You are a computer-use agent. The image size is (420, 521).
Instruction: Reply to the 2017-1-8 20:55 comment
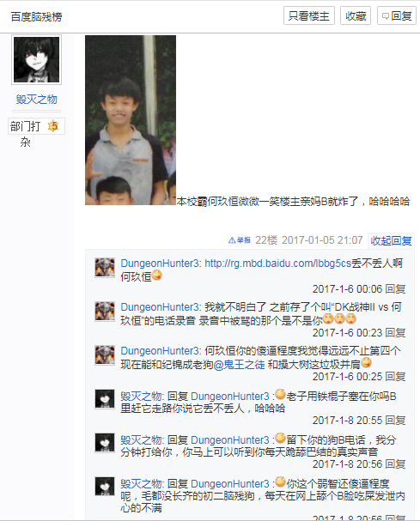tap(395, 421)
